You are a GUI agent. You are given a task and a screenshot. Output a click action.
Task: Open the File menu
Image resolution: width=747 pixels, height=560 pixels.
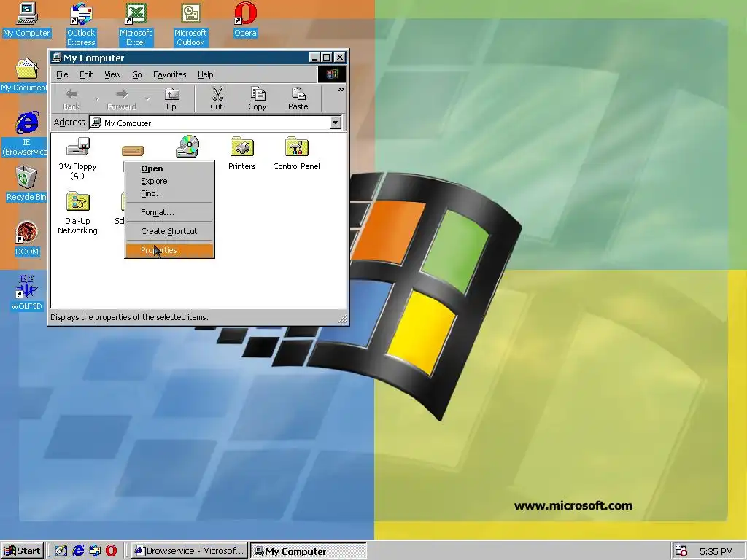tap(63, 74)
